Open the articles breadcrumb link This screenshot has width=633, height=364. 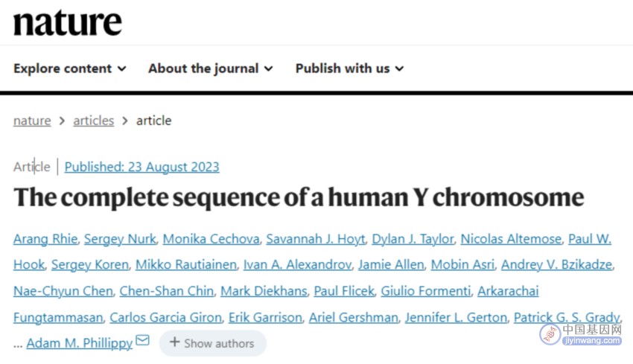click(94, 121)
